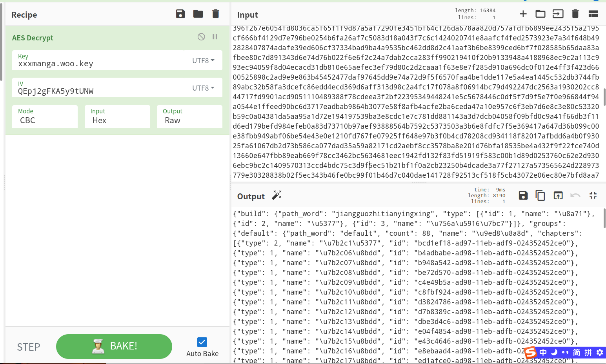Viewport: 606px width, 364px height.
Task: Copy raw output to clipboard
Action: [540, 195]
